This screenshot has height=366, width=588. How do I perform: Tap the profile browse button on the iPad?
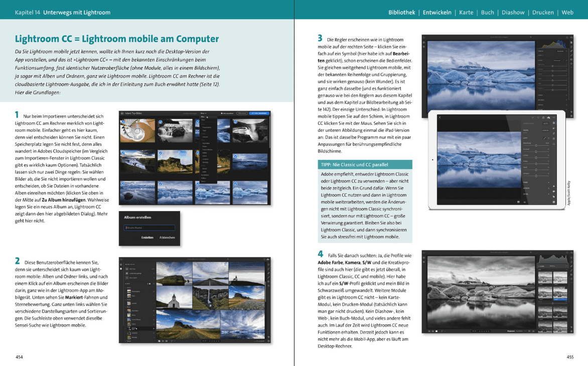pos(545,130)
